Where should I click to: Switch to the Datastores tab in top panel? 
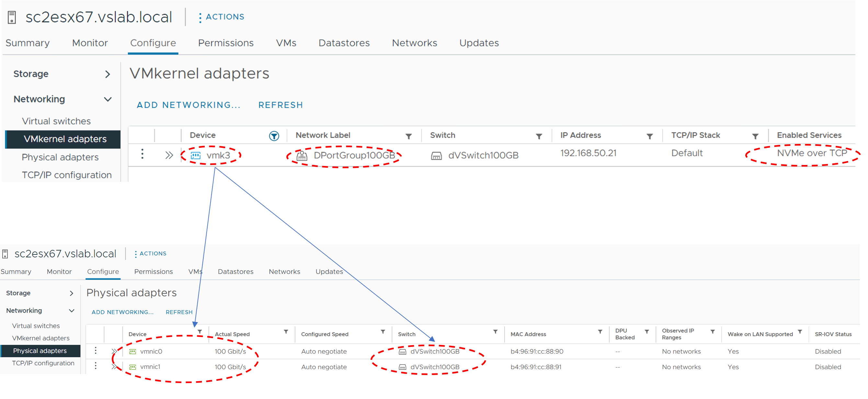point(344,43)
